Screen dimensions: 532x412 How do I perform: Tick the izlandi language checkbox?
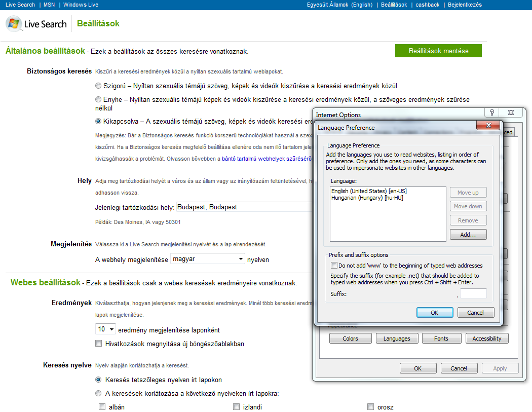(x=237, y=406)
